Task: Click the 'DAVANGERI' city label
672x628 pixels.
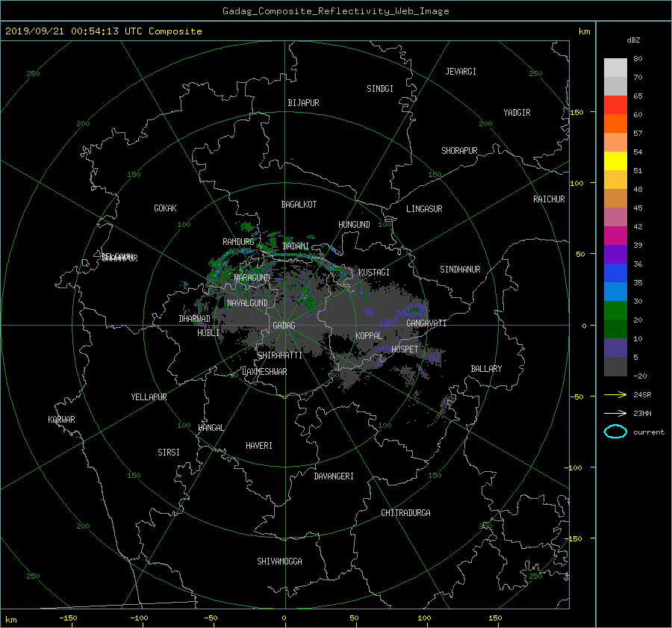Action: (x=334, y=476)
